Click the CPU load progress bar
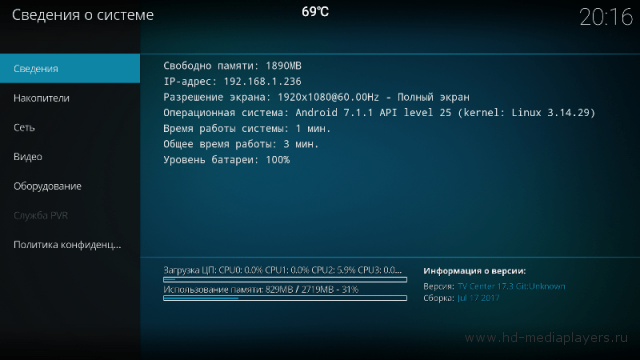 point(285,280)
